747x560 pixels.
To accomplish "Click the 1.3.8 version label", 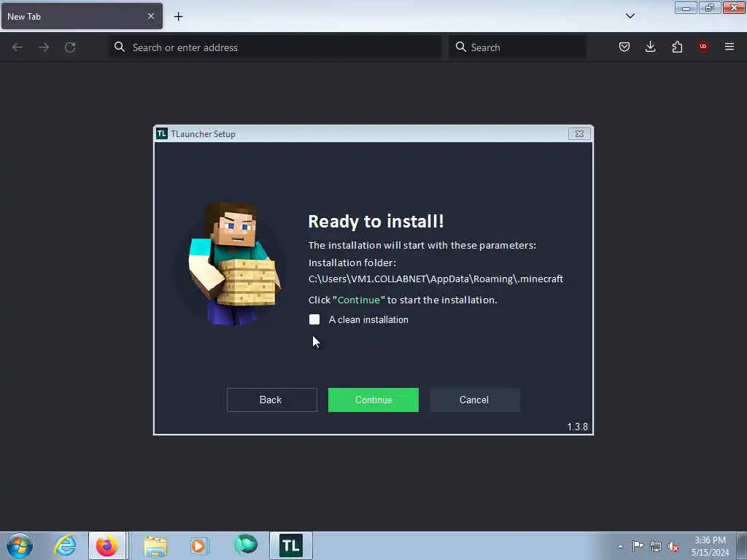I will coord(578,427).
